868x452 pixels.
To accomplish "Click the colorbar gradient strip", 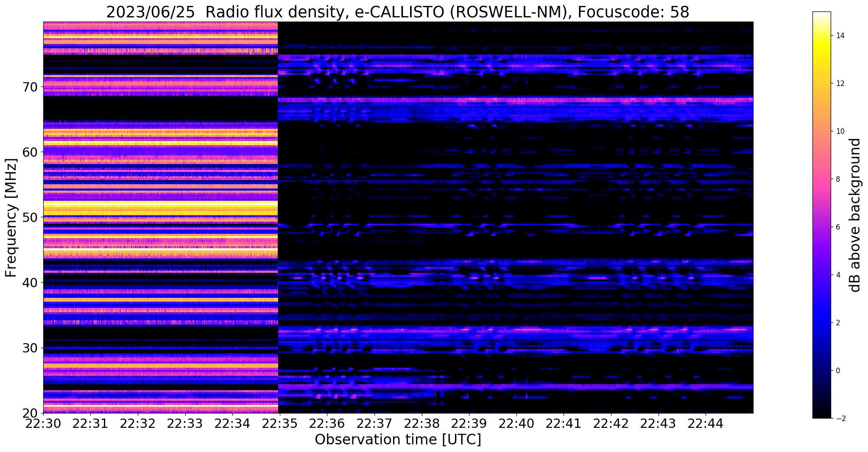I will 821,215.
